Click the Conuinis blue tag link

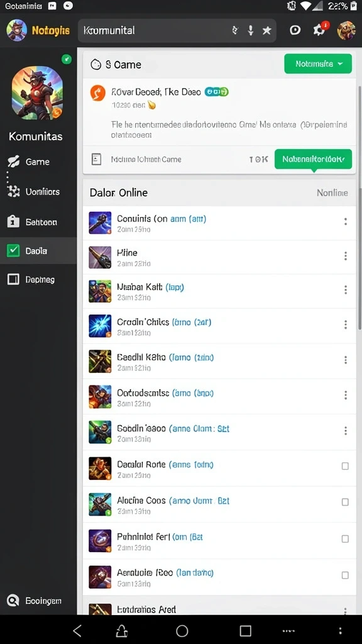[x=188, y=219]
